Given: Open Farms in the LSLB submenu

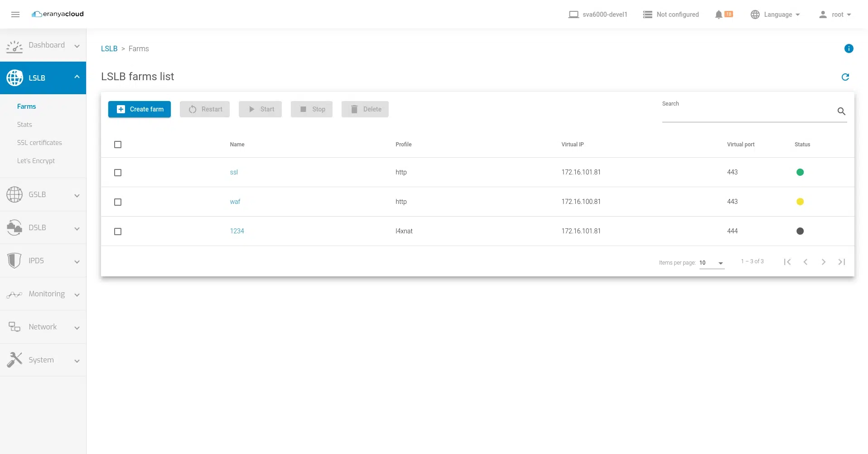Looking at the screenshot, I should [x=26, y=106].
